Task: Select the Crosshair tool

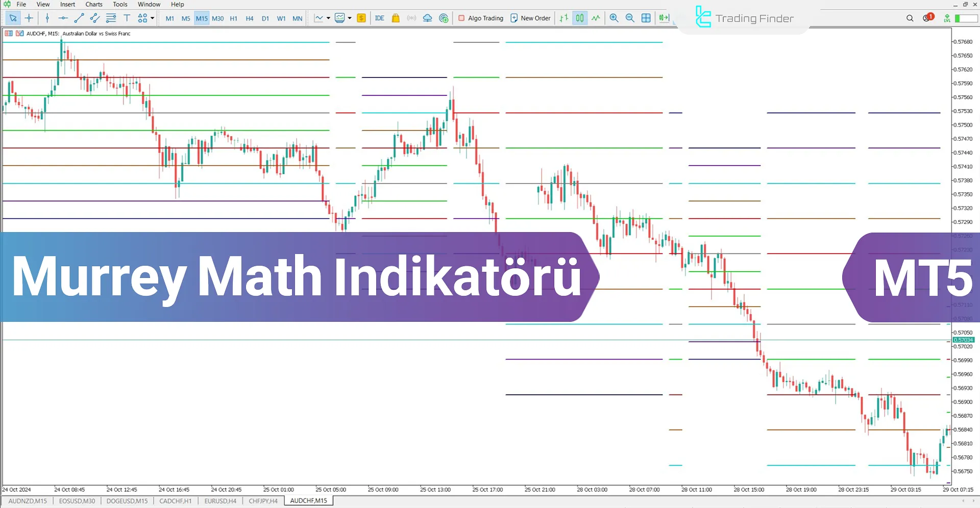Action: (x=29, y=18)
